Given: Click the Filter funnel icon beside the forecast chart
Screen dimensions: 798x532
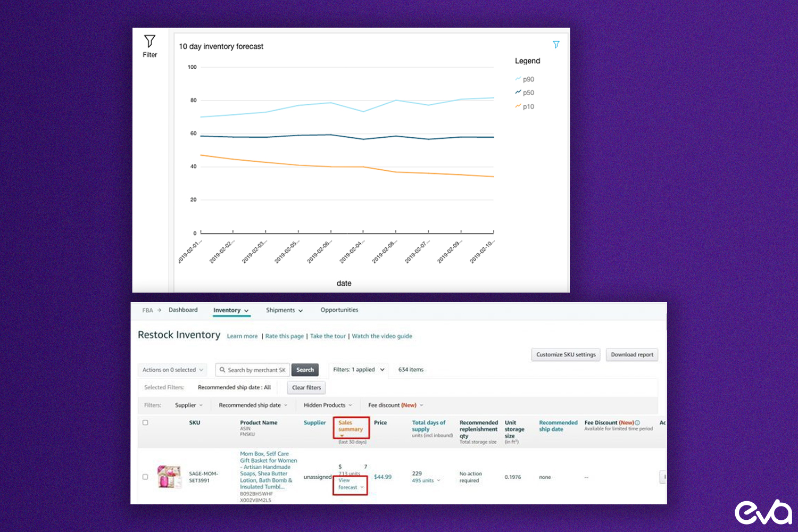Looking at the screenshot, I should tap(149, 41).
